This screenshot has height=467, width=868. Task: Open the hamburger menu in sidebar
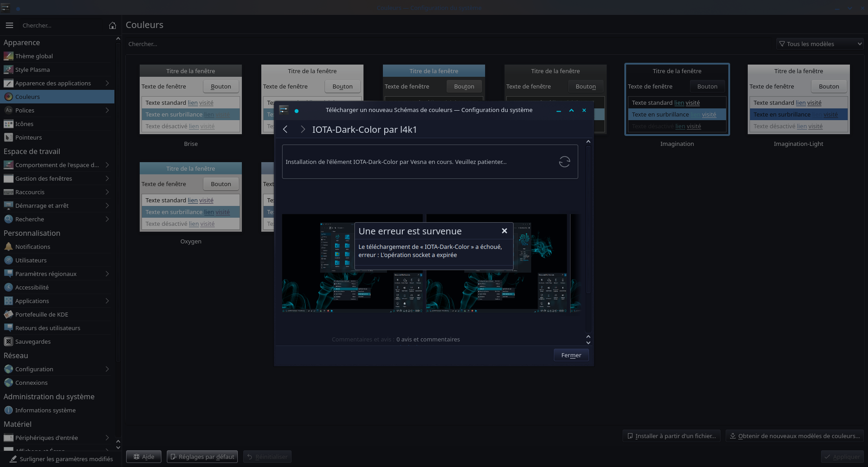(9, 26)
